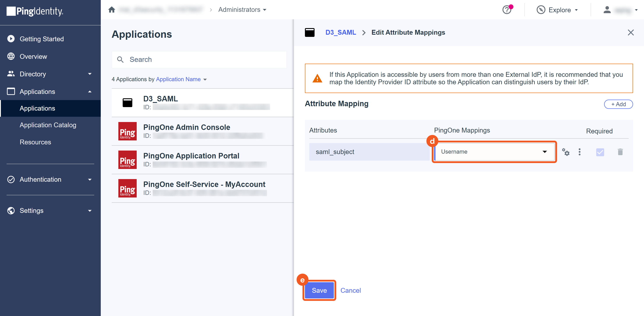This screenshot has height=316, width=644.
Task: Open the user profile icon menu
Action: pyautogui.click(x=607, y=10)
